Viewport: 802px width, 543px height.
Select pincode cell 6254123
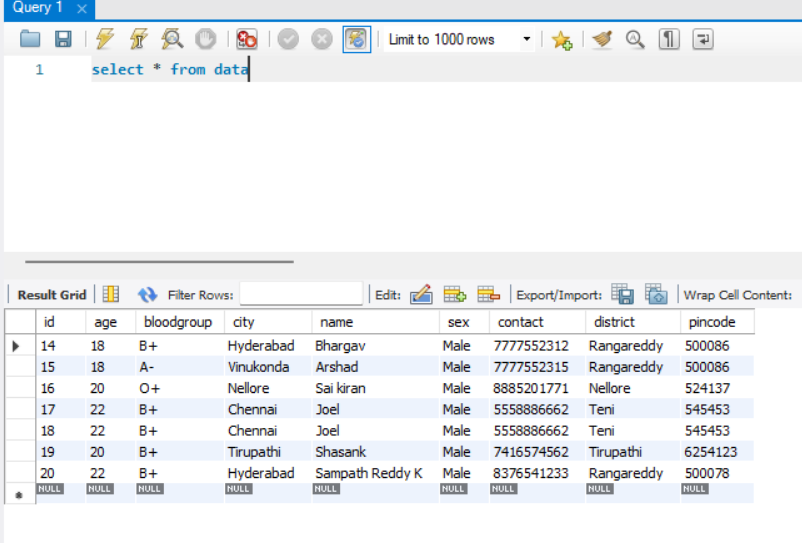717,452
